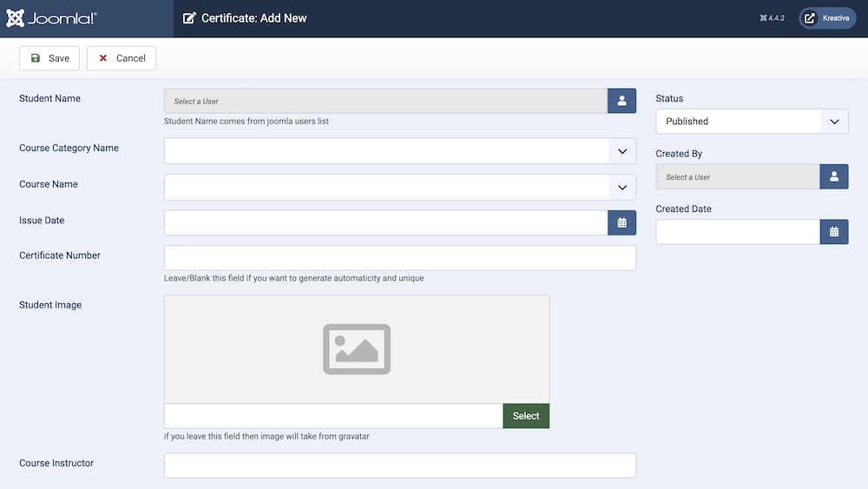The width and height of the screenshot is (868, 489).
Task: Open the Status dropdown showing Published
Action: coord(751,122)
